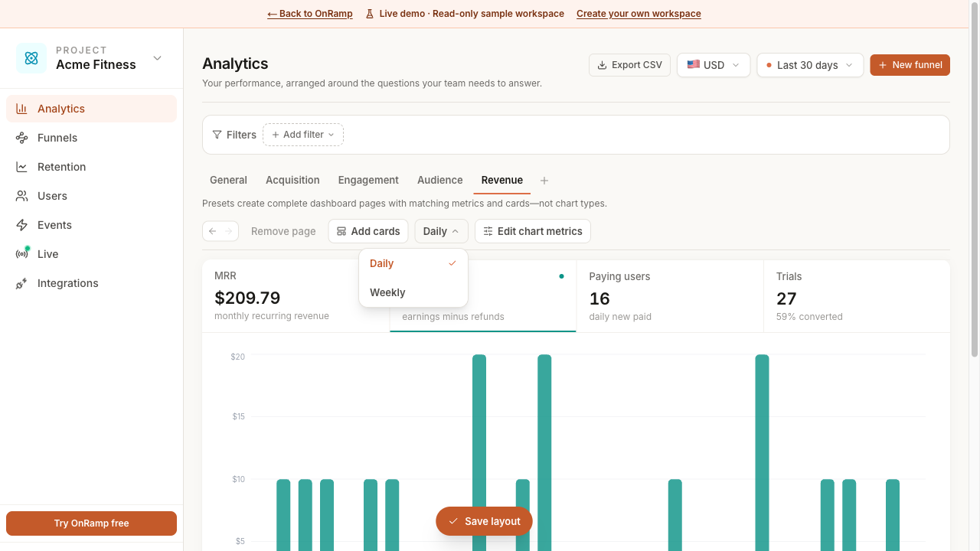
Task: Click the $209.79 MRR value
Action: pos(247,298)
